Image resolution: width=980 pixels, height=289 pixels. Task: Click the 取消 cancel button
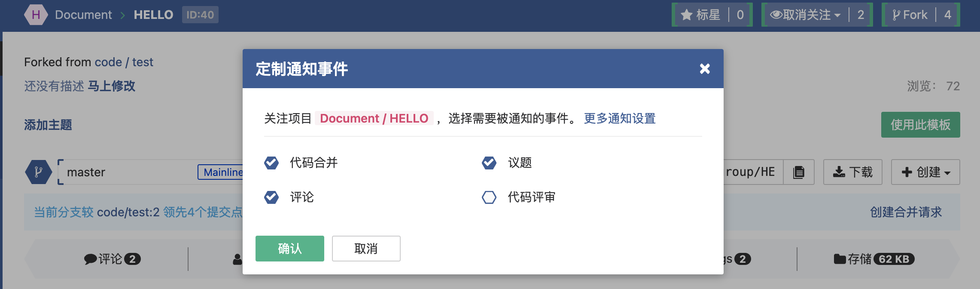(x=366, y=249)
